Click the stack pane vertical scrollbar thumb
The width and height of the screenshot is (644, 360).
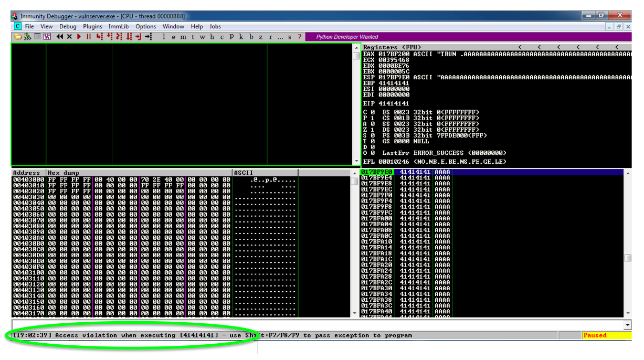[628, 258]
